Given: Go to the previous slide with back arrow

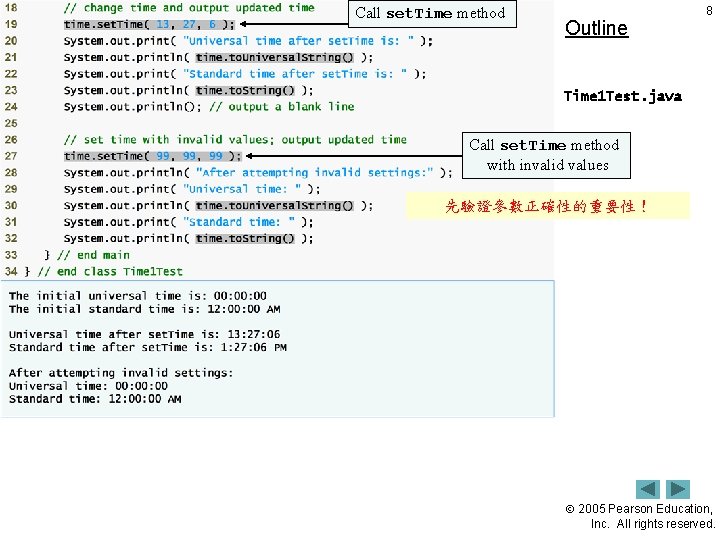Looking at the screenshot, I should [647, 489].
